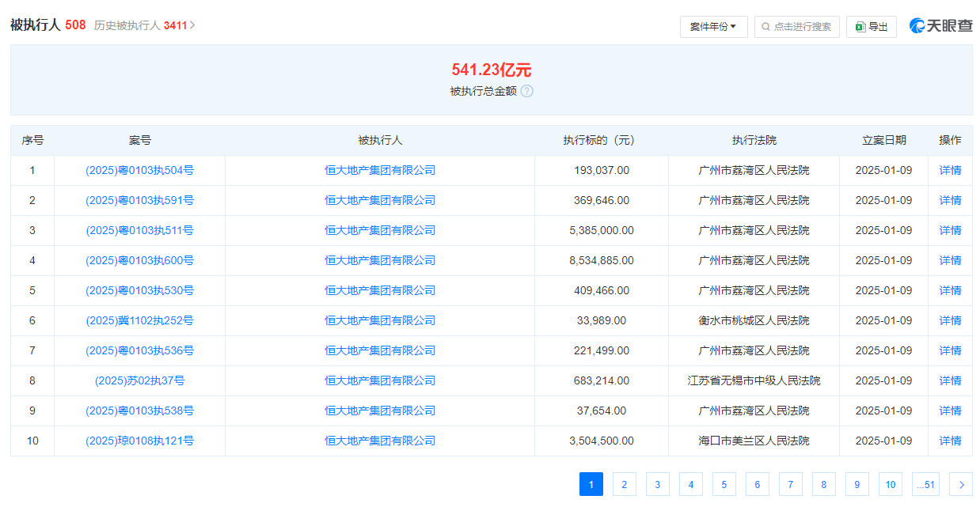Click the next page arrow

pyautogui.click(x=961, y=484)
